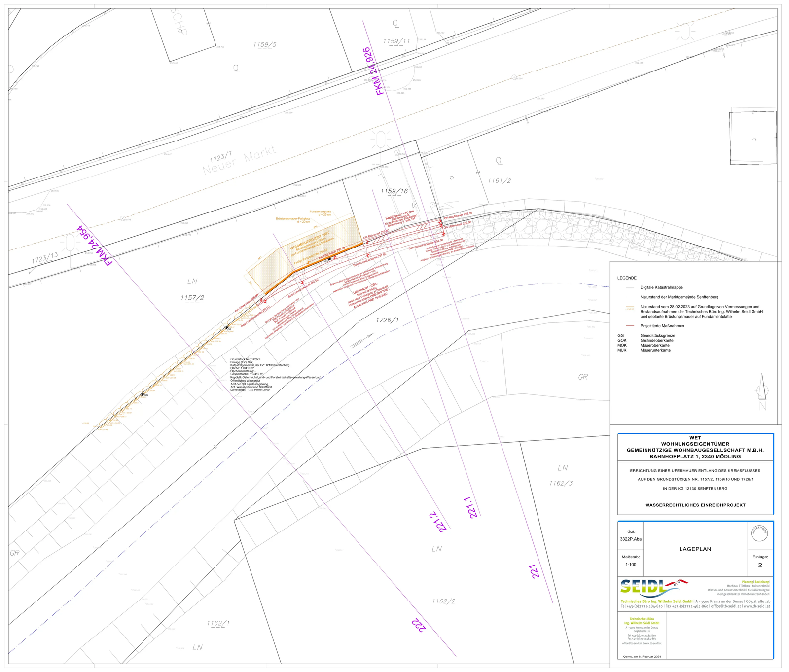Click the FKM 24,954 station label
The height and width of the screenshot is (672, 789).
tap(95, 246)
